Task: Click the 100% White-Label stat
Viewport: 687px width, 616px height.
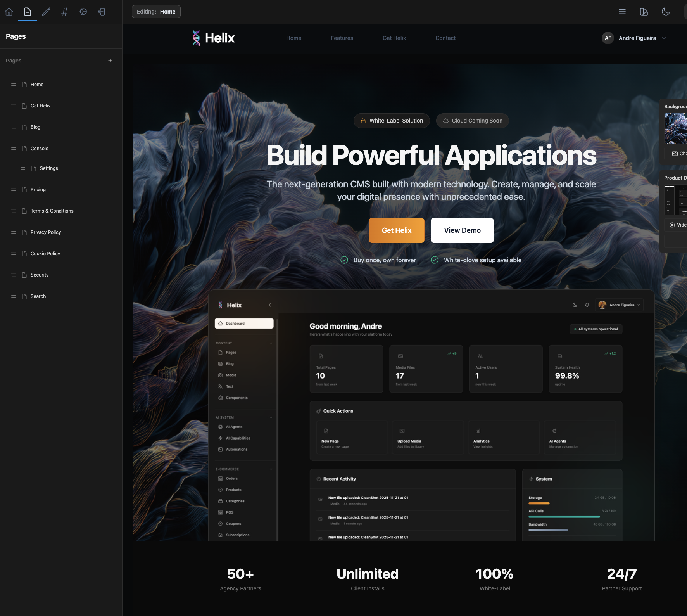Action: (495, 580)
